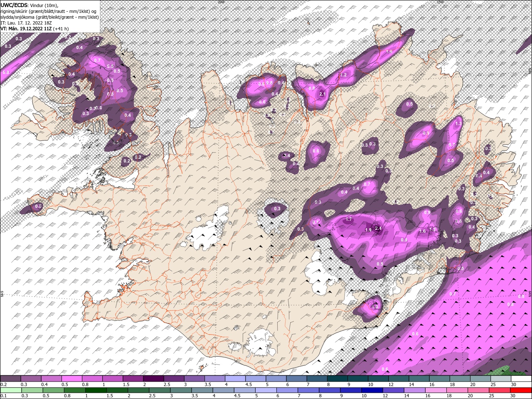Click the 'UWC/ECDS' title text
The width and height of the screenshot is (532, 399).
coord(14,5)
